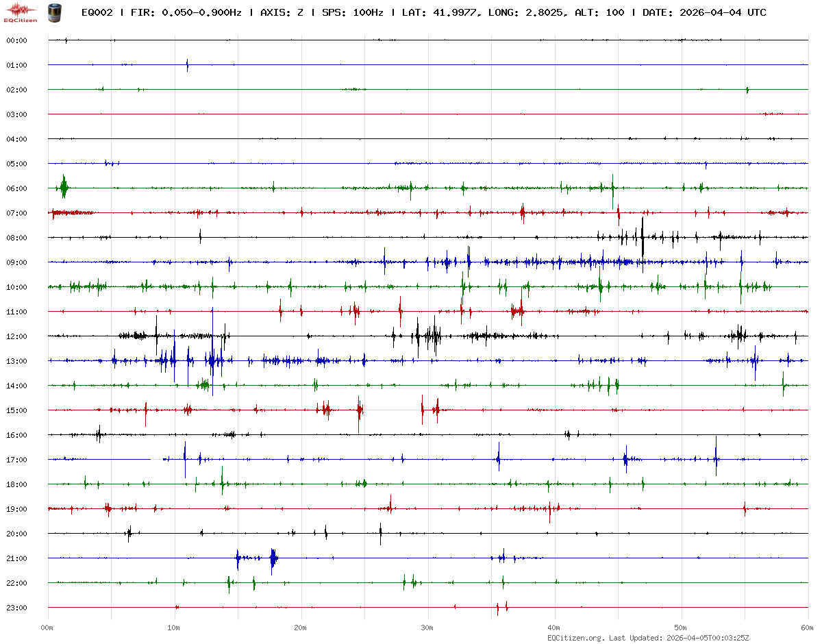Image resolution: width=822 pixels, height=644 pixels.
Task: Click the 23:00 hour label
Action: 16,608
